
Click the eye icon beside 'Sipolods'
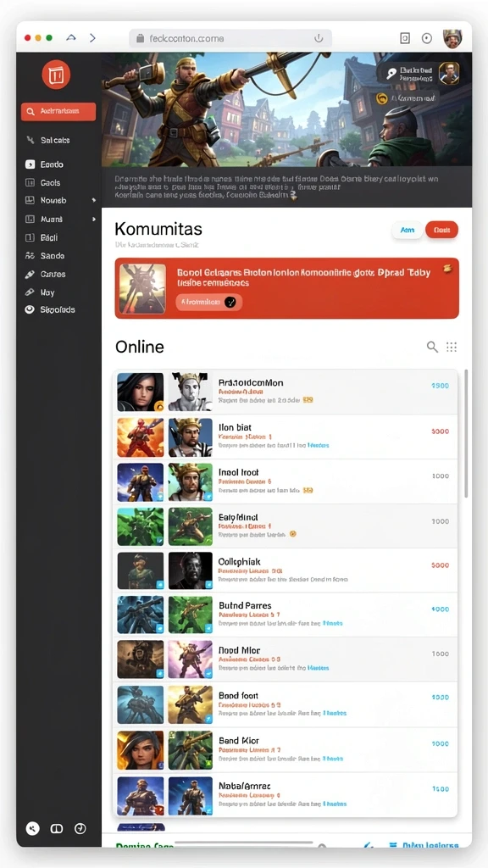click(x=30, y=310)
